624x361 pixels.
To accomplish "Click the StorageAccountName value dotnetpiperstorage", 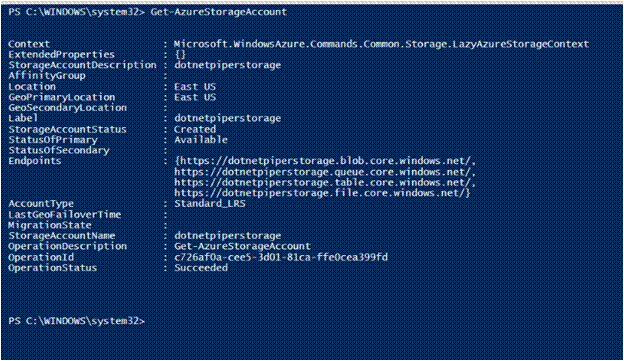I will coord(228,236).
